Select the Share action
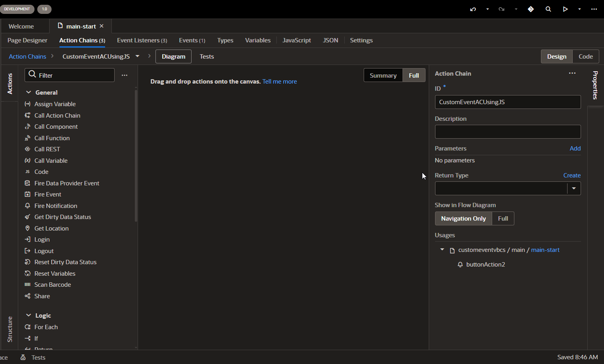Viewport: 604px width, 364px height. pyautogui.click(x=42, y=296)
